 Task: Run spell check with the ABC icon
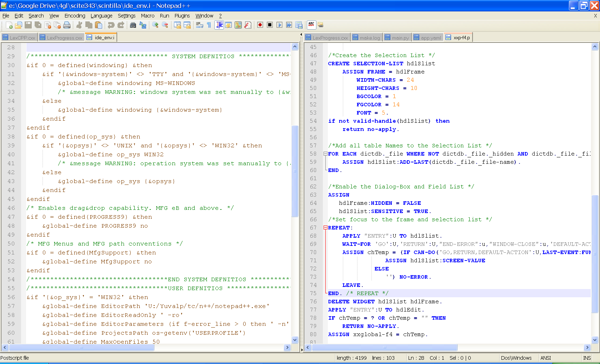(x=311, y=25)
